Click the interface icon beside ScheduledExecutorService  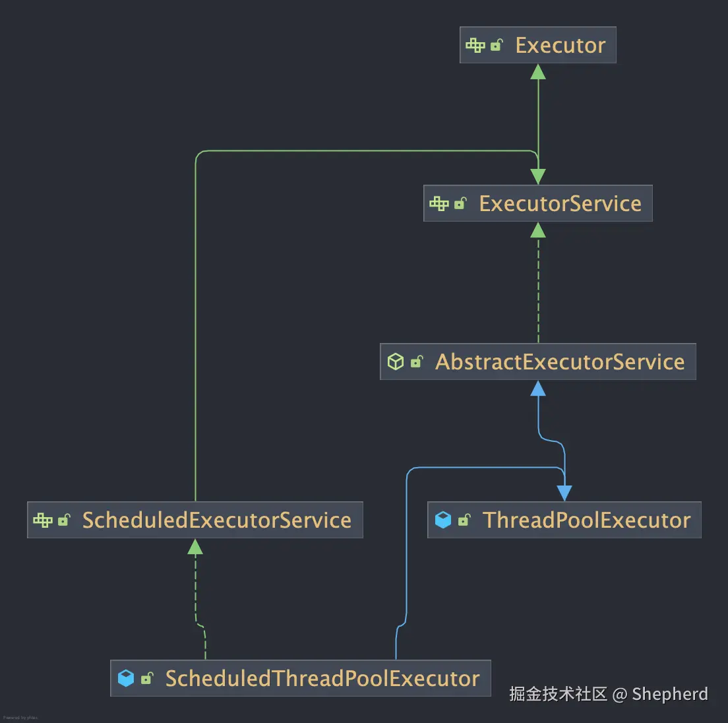point(42,520)
